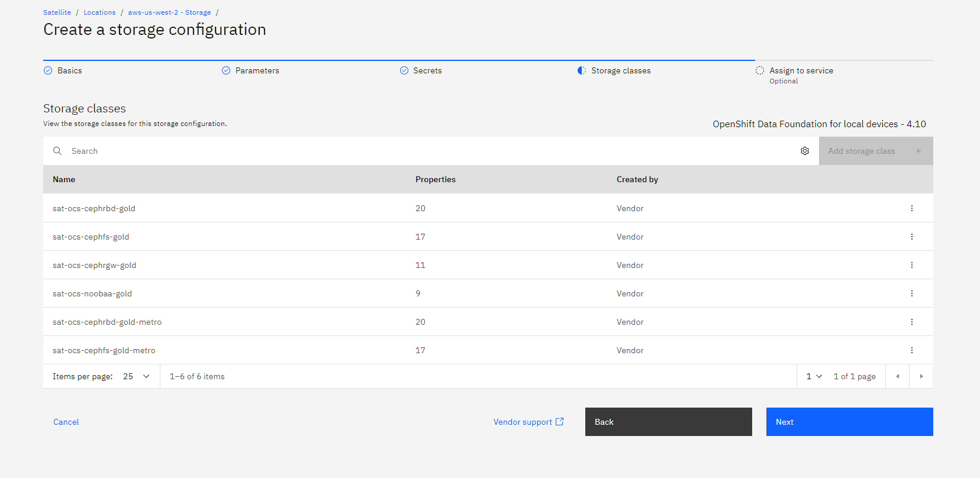Navigate to Locations breadcrumb
Viewport: 980px width, 478px height.
pos(99,12)
